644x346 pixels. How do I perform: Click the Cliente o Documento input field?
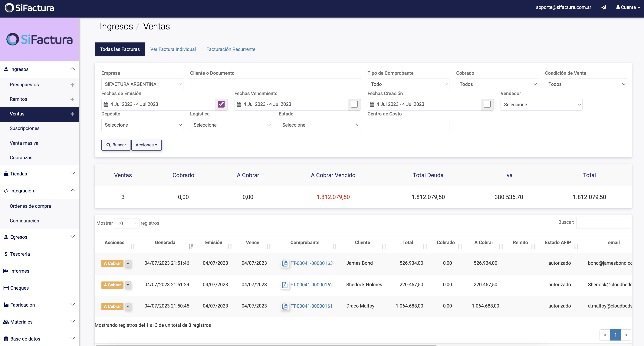pyautogui.click(x=275, y=84)
